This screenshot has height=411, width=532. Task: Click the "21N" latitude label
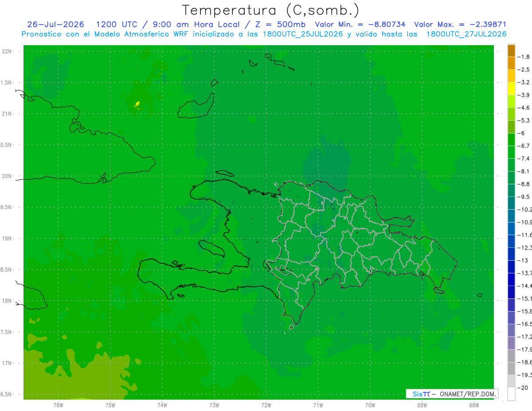click(6, 114)
